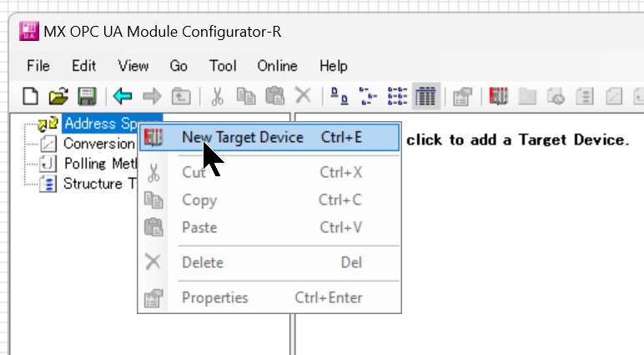Open a configuration with the folder icon

(58, 97)
